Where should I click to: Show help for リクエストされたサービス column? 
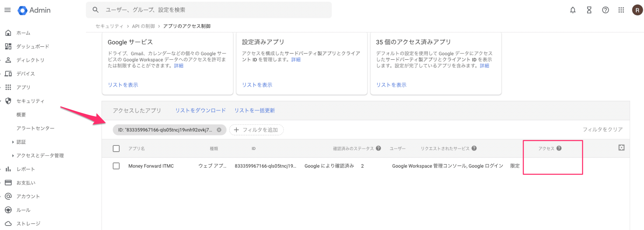point(474,148)
